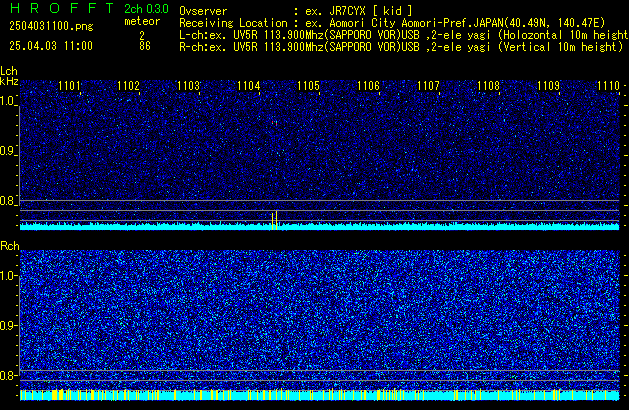Viewport: 629px width, 410px height.
Task: Click the Rch 0.9 kHz axis label
Action: [8, 325]
